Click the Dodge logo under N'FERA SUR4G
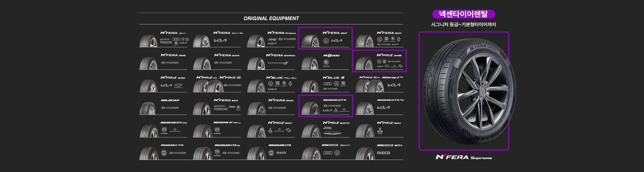644x172 pixels. point(278,63)
